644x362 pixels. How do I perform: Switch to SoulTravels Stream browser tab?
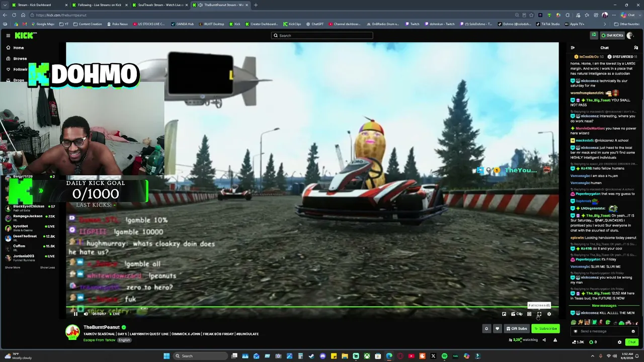160,5
